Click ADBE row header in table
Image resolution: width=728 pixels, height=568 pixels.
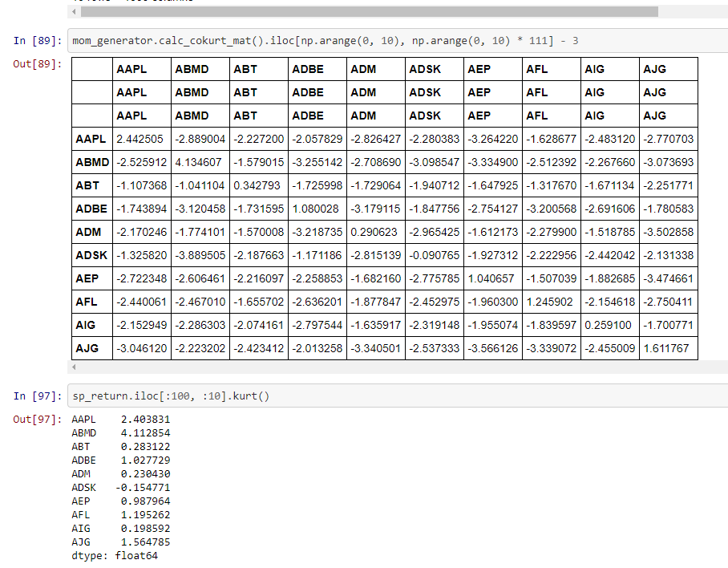[x=91, y=209]
